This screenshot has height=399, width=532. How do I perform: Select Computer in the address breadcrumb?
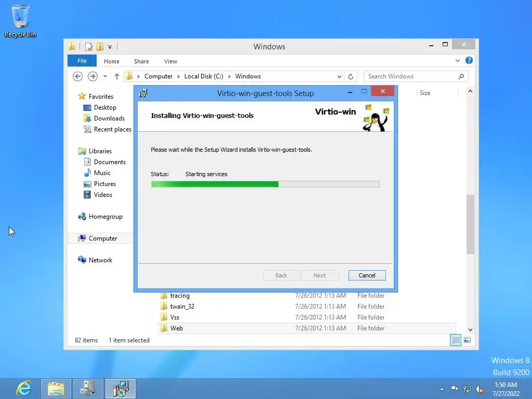point(158,76)
